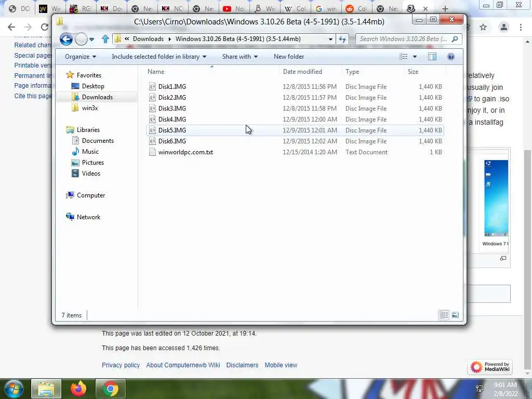
Task: Select Desktop under Favorites
Action: pos(93,86)
